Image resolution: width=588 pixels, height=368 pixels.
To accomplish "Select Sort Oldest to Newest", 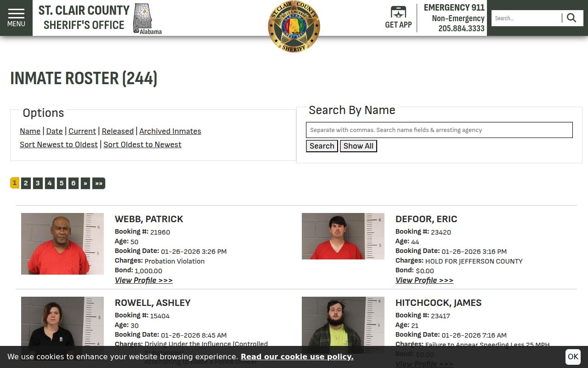I will (142, 144).
